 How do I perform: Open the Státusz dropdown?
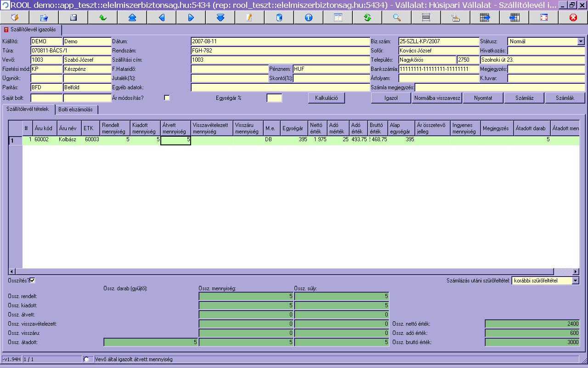581,41
